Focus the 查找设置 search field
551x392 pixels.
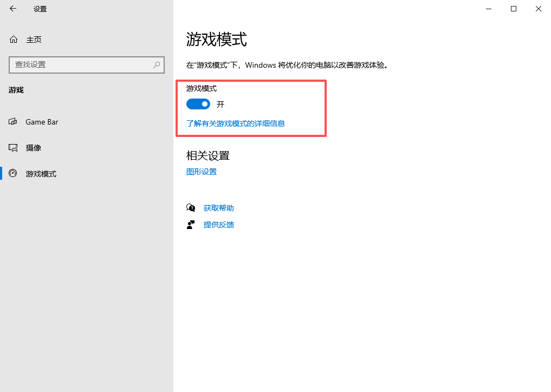[x=81, y=64]
